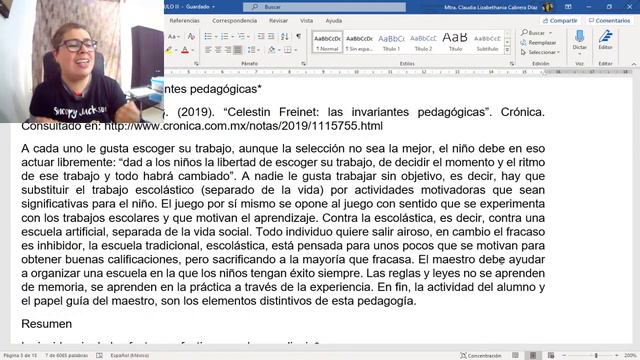Open the Guardado status dropdown
Image resolution: width=640 pixels, height=360 pixels.
pos(200,7)
